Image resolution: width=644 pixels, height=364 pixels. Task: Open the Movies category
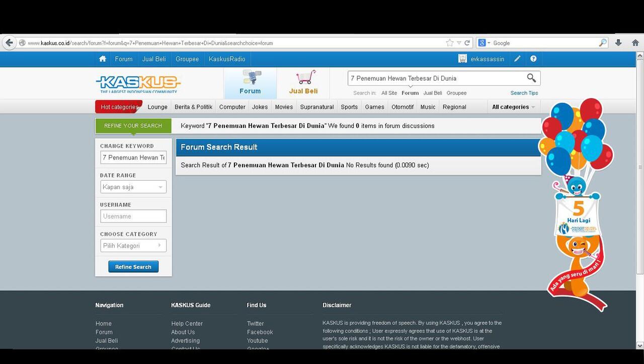click(284, 107)
